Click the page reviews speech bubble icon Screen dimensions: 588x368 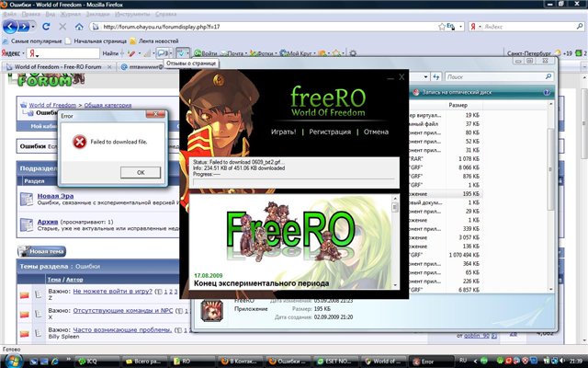[162, 53]
